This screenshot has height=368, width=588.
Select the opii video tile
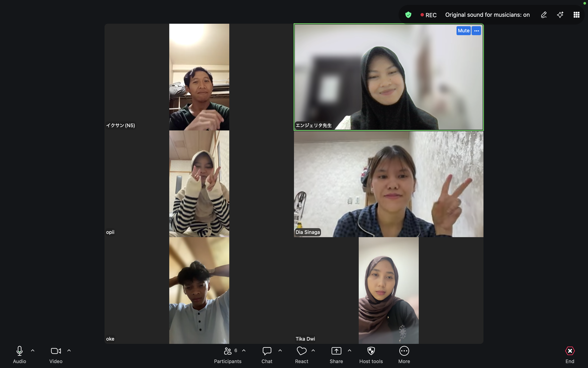[199, 184]
